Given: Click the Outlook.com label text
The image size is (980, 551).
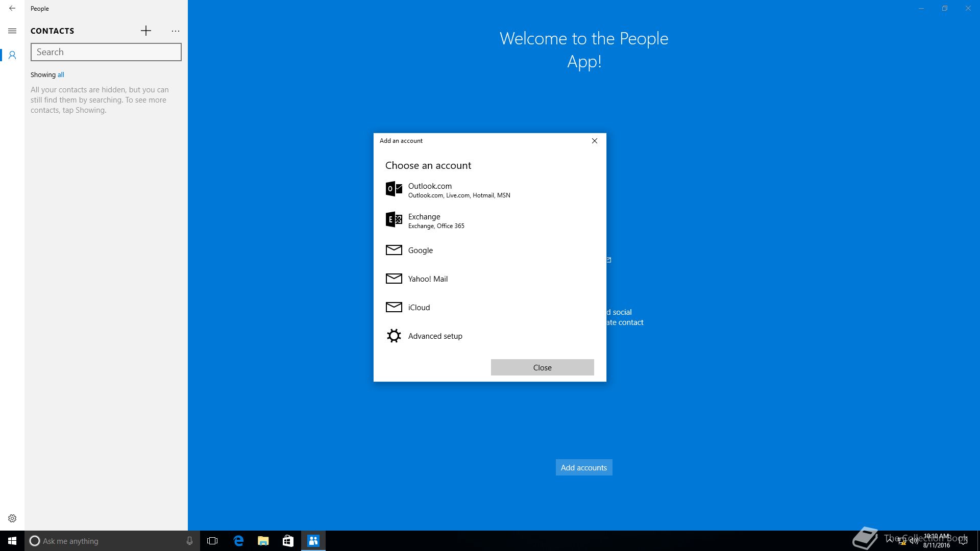Looking at the screenshot, I should pyautogui.click(x=430, y=186).
